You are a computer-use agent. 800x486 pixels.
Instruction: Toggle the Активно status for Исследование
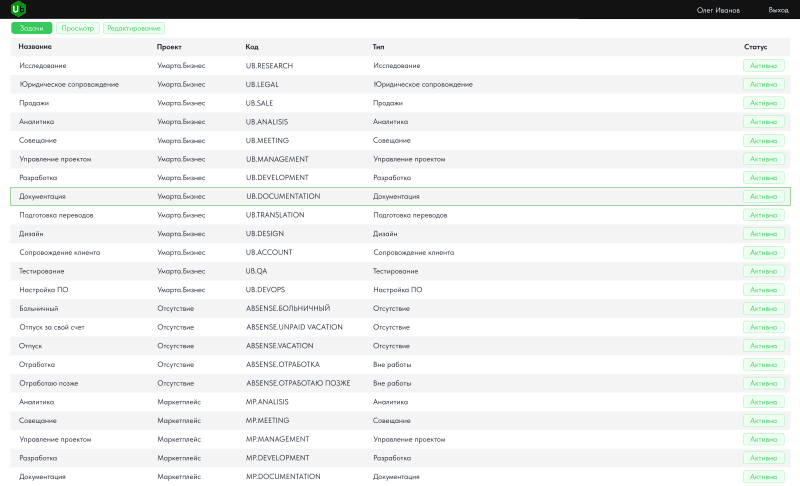tap(763, 65)
